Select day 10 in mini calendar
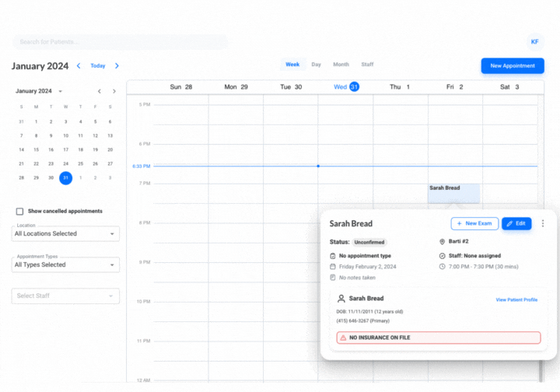 (x=65, y=135)
